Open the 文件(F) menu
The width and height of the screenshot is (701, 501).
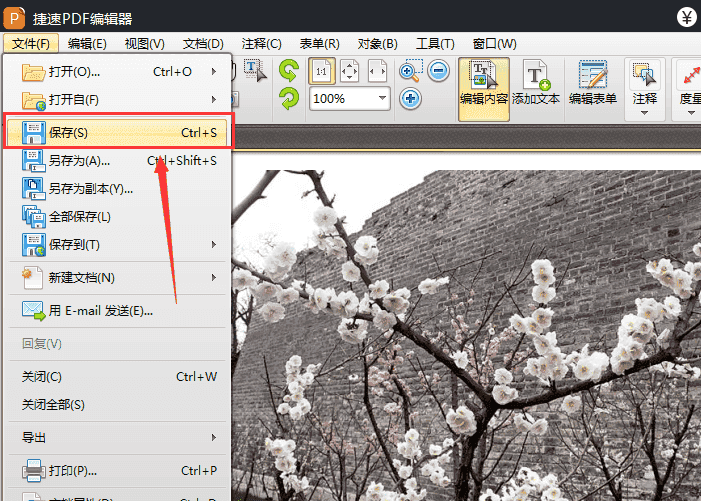31,44
